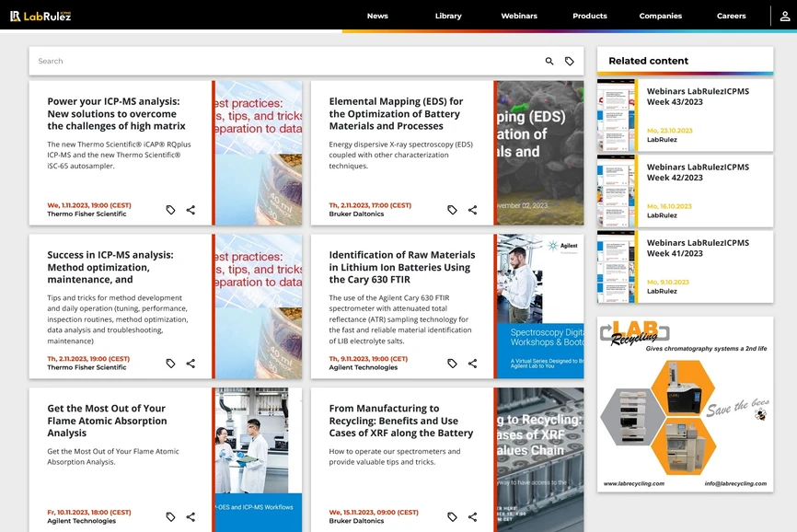This screenshot has height=532, width=797.
Task: Click Bruker Daltonics under We, 15.11.2023
Action: click(x=356, y=521)
